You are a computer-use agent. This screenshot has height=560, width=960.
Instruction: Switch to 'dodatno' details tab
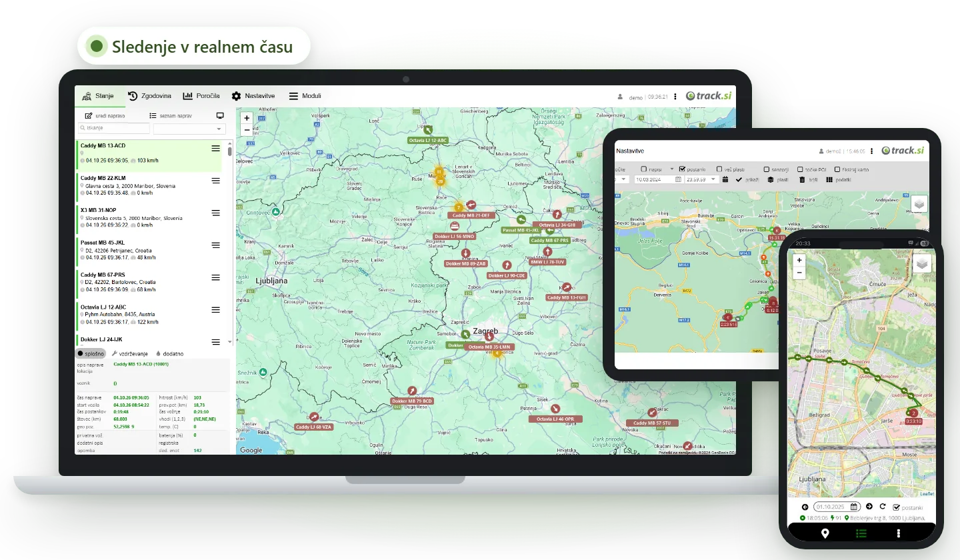coord(169,353)
